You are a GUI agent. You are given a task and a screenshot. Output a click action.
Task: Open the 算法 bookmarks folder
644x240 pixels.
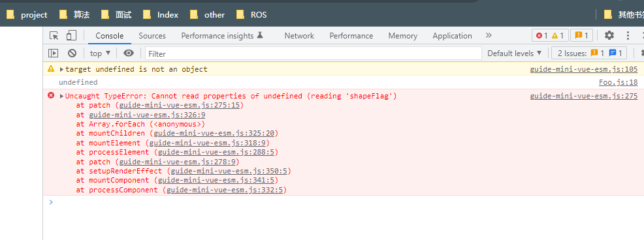pyautogui.click(x=74, y=15)
